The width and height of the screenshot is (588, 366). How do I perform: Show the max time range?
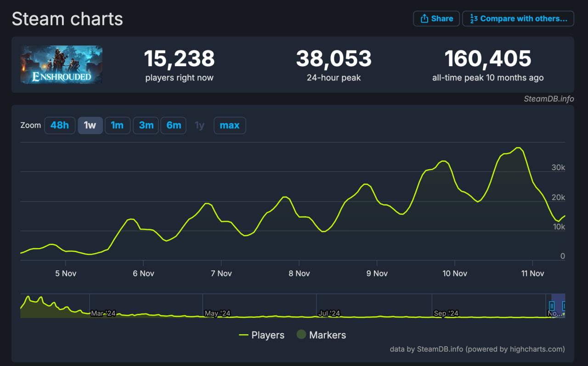tap(230, 125)
